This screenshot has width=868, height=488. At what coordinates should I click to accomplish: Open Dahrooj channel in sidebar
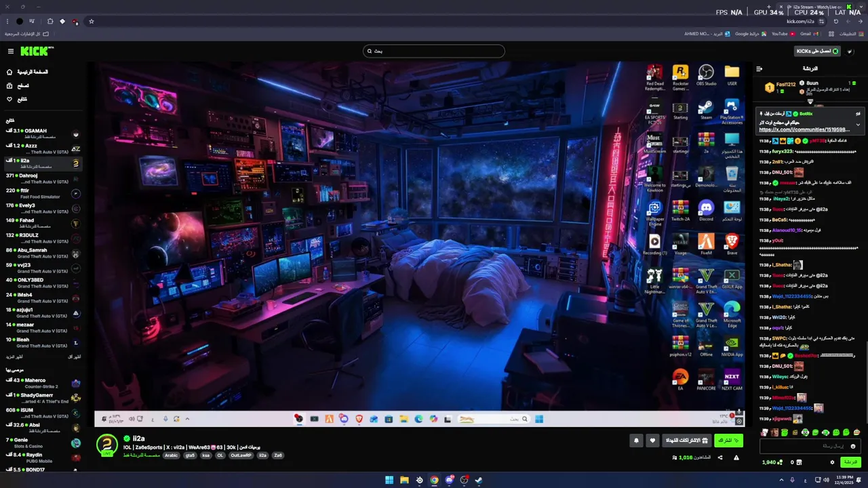43,179
